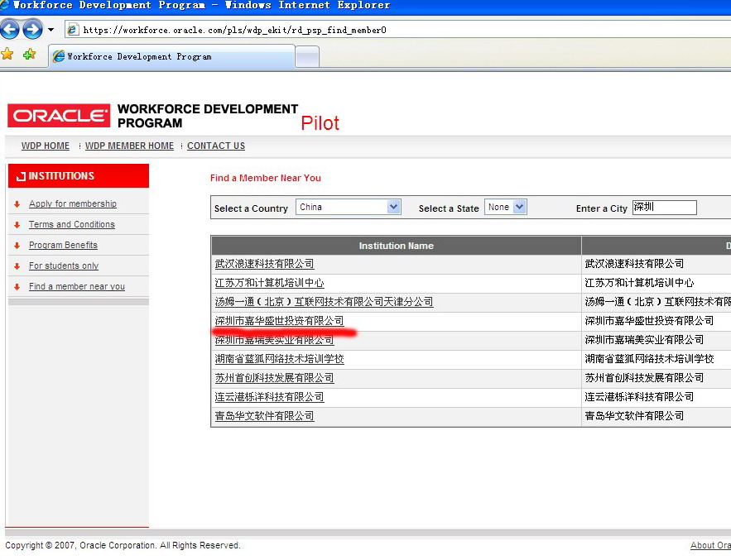
Task: Click the Find a Member Near You heading
Action: [265, 178]
